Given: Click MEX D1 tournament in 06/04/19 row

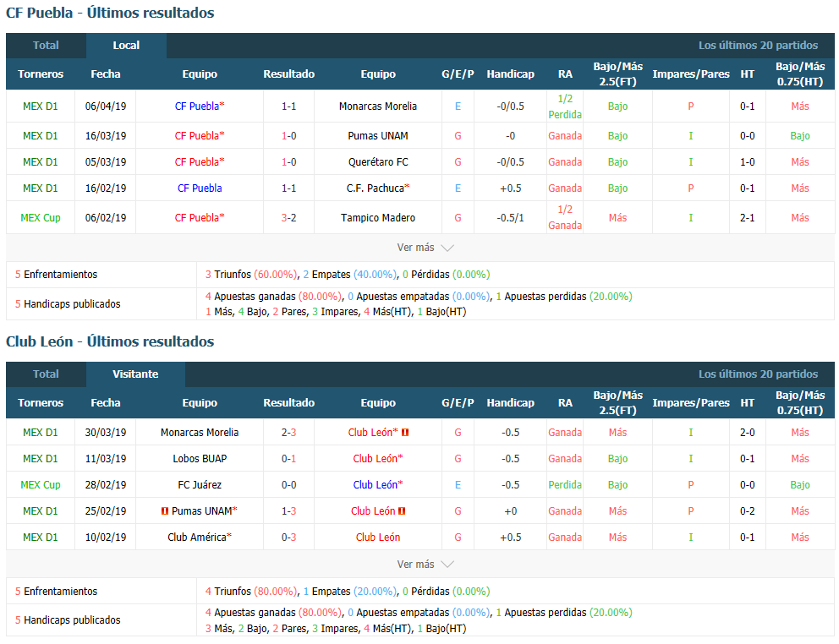Looking at the screenshot, I should click(x=41, y=106).
